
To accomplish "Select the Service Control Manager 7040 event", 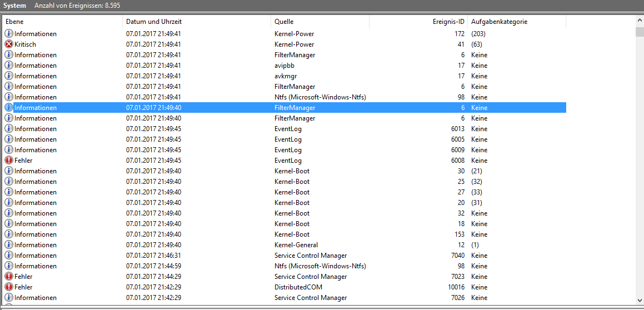I will click(x=284, y=256).
